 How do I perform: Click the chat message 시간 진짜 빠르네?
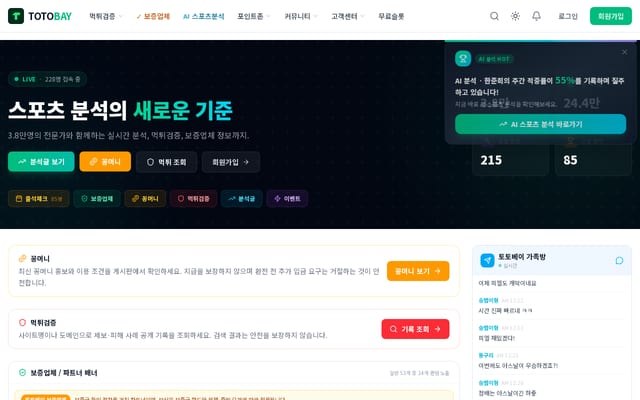point(505,311)
